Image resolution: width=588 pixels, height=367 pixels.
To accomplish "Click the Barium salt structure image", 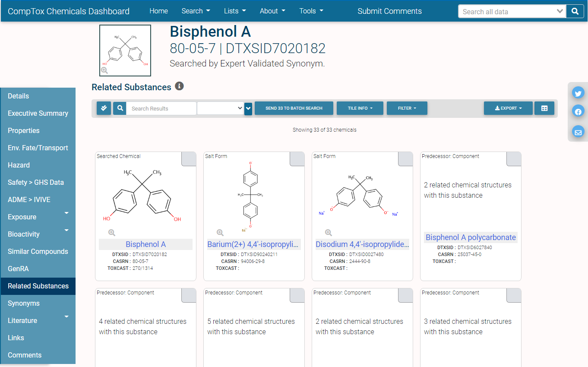I will tap(250, 196).
